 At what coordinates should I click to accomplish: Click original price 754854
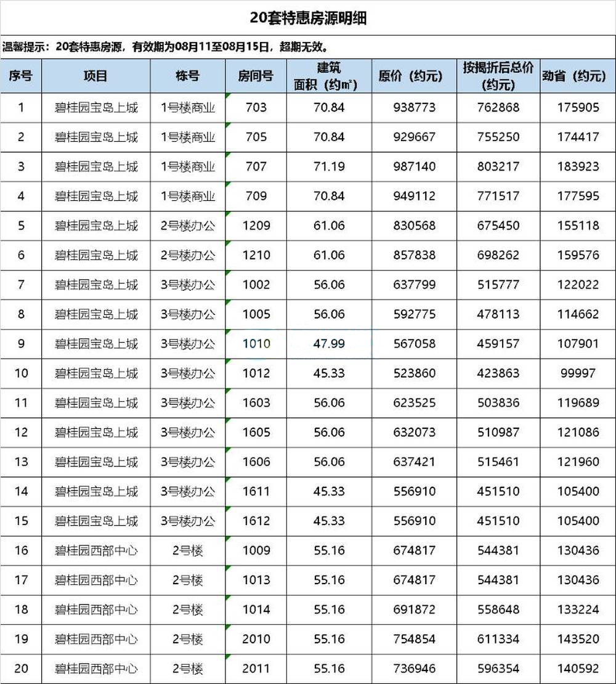point(414,639)
